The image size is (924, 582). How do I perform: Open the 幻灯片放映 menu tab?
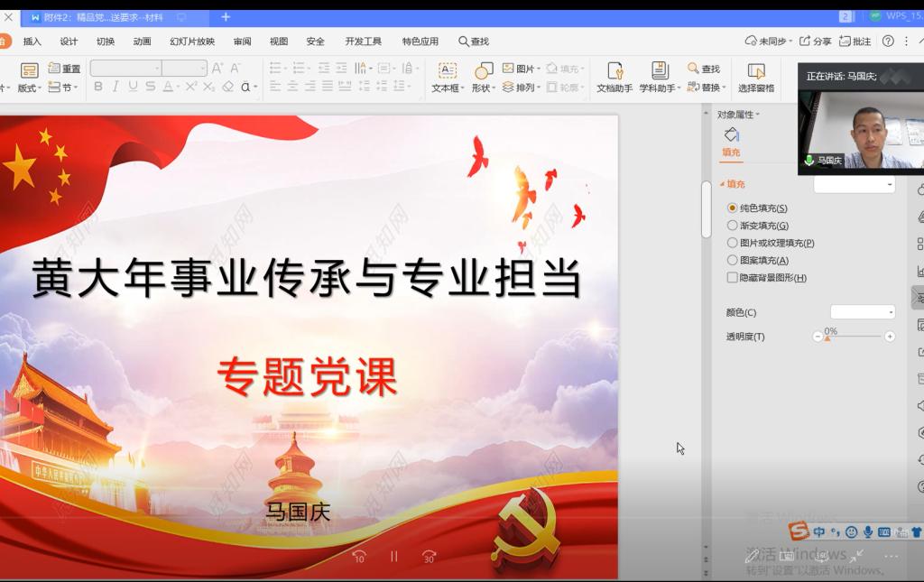pos(192,42)
